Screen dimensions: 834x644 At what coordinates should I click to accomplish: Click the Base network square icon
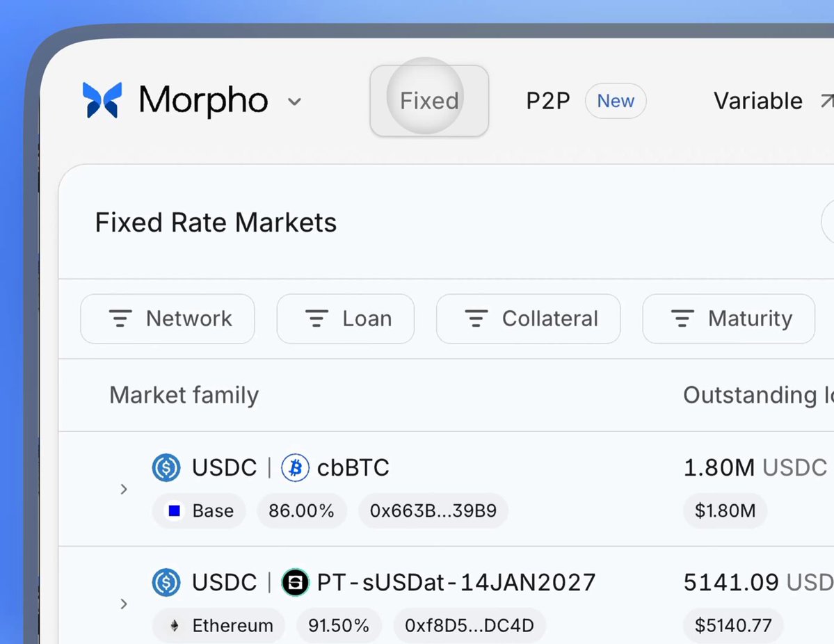[x=174, y=510]
